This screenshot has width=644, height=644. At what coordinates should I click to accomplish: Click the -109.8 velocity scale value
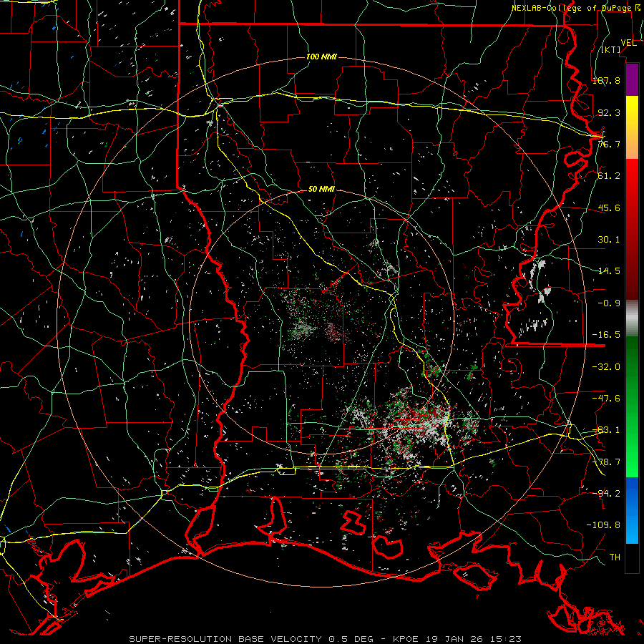click(603, 525)
